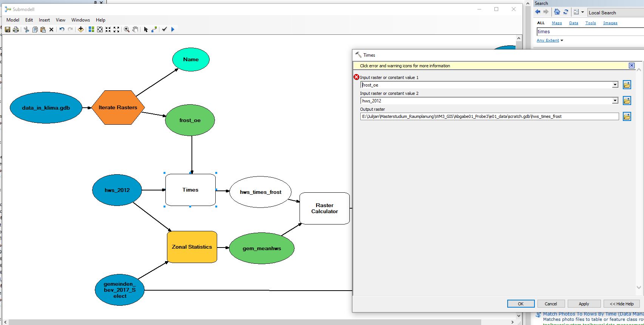This screenshot has width=644, height=325.
Task: Select the gem_meanhws output oval
Action: tap(262, 248)
